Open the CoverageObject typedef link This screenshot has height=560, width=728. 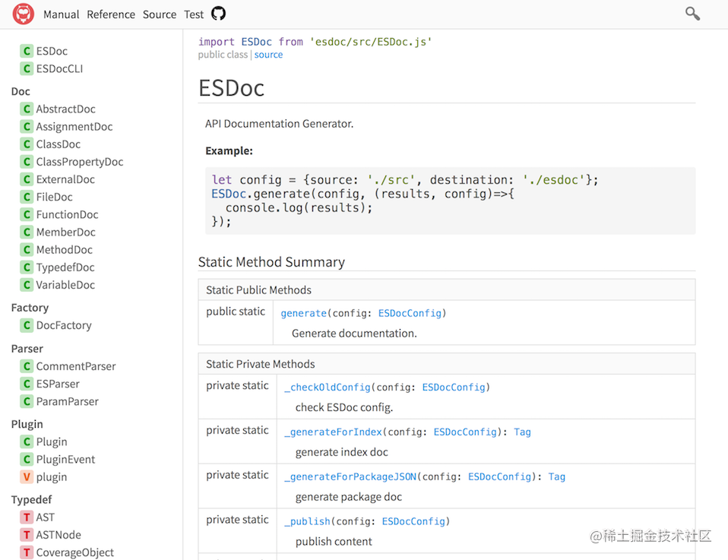tap(74, 552)
